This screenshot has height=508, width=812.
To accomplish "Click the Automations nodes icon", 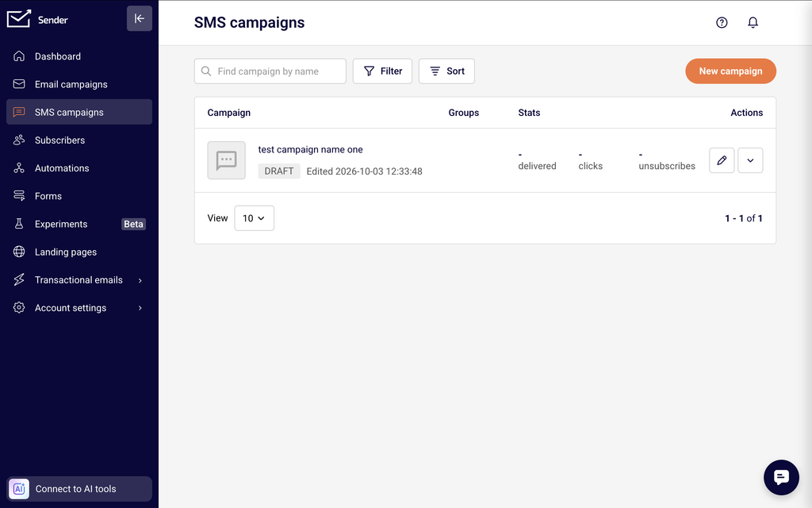I will (x=19, y=168).
